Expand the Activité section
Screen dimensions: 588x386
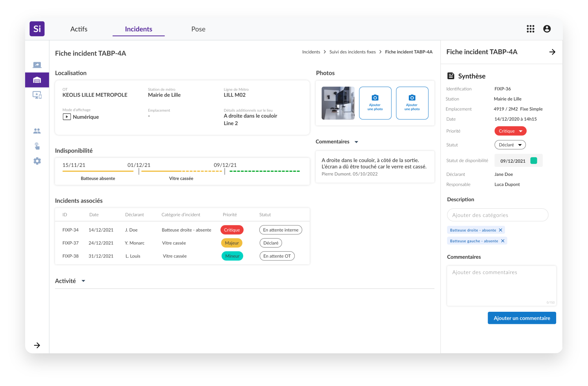pos(83,281)
